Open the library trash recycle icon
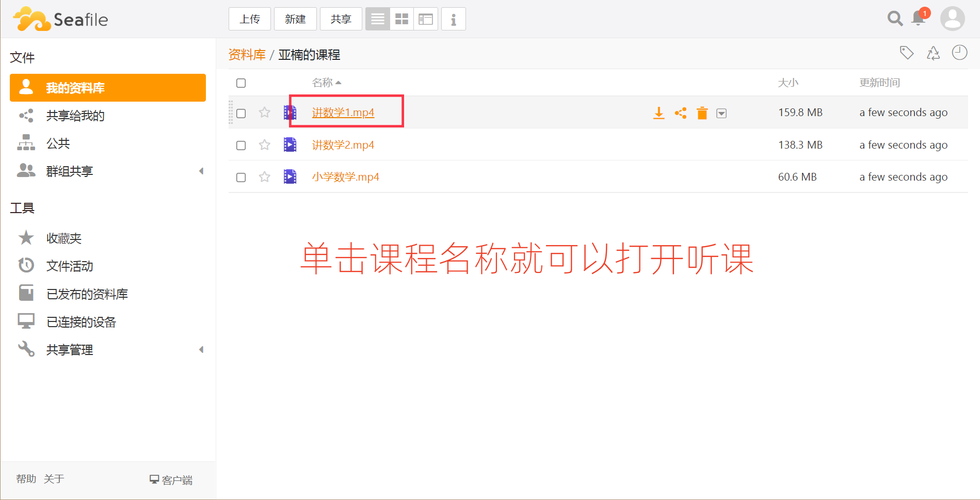This screenshot has width=980, height=500. click(933, 53)
